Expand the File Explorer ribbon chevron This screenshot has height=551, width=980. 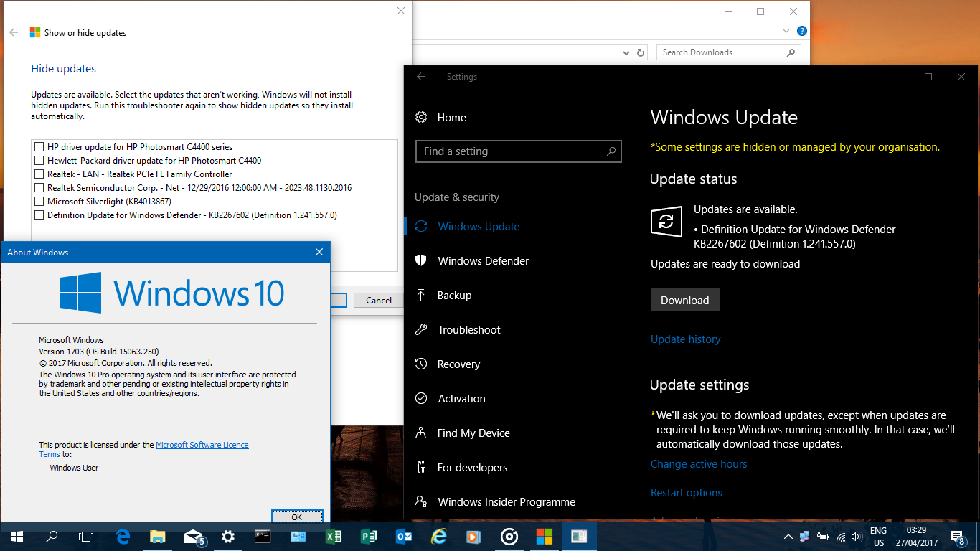click(788, 32)
